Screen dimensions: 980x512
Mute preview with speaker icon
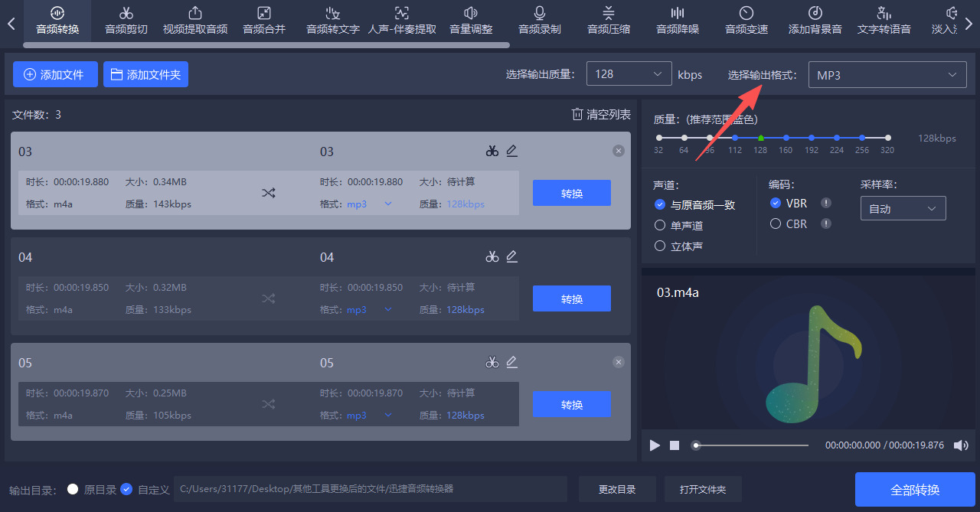click(961, 445)
